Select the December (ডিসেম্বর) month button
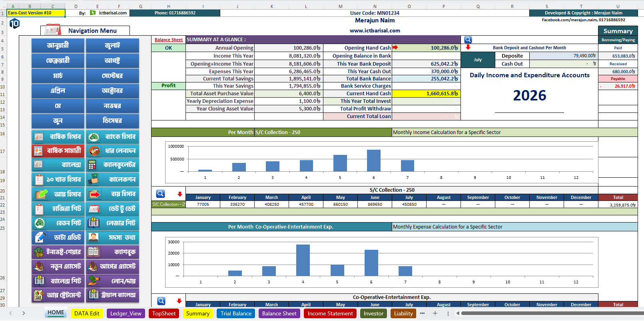Screen dimensions: 644x321 coord(113,120)
